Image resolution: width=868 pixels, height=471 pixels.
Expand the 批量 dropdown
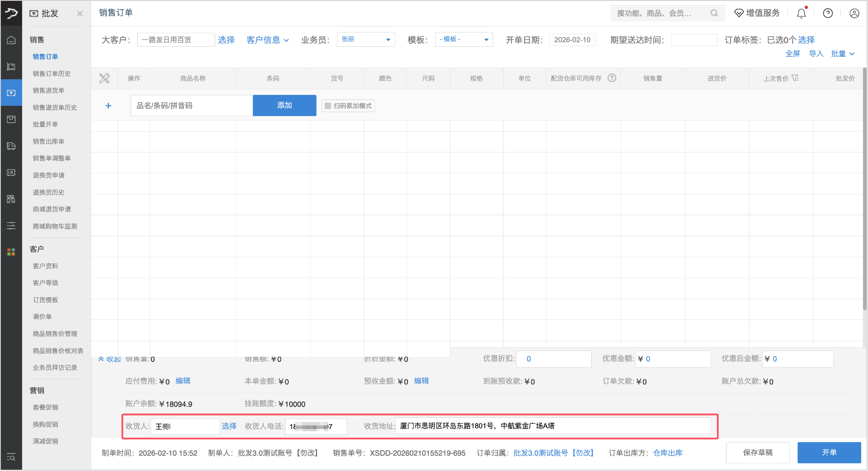(842, 54)
